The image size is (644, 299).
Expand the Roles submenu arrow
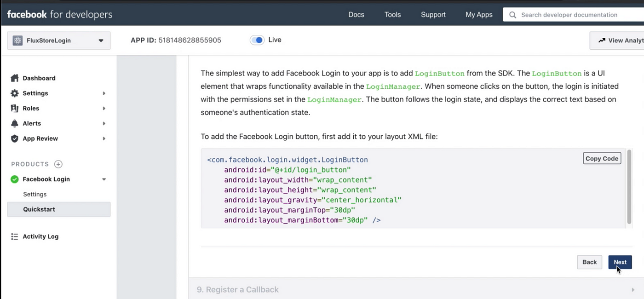[104, 109]
